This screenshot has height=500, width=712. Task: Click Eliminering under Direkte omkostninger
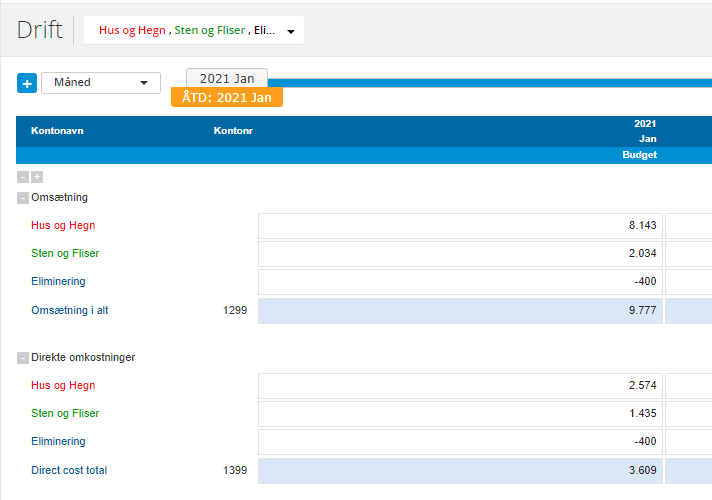[x=58, y=442]
